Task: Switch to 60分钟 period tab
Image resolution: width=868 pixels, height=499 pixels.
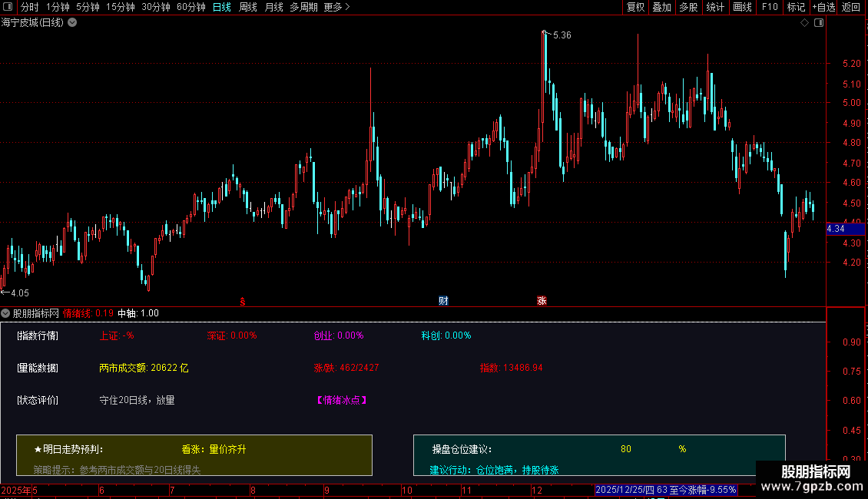Action: tap(191, 7)
